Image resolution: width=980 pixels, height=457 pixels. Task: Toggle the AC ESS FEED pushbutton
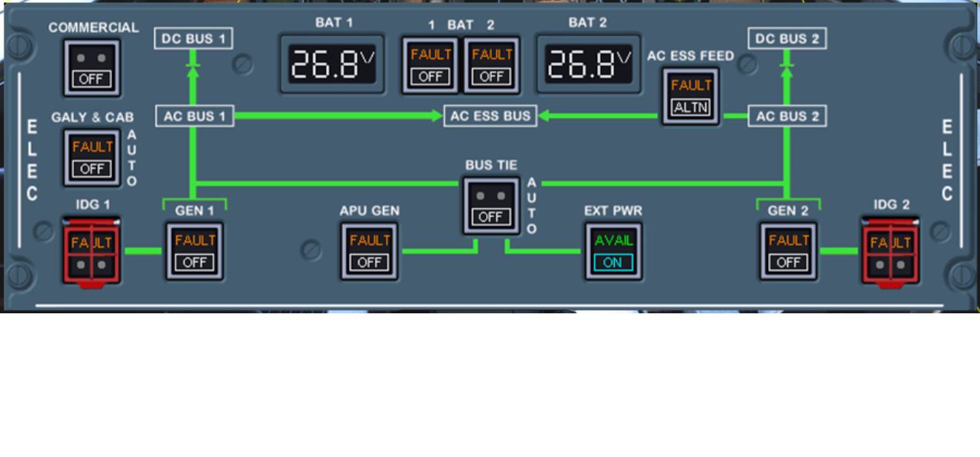click(690, 96)
